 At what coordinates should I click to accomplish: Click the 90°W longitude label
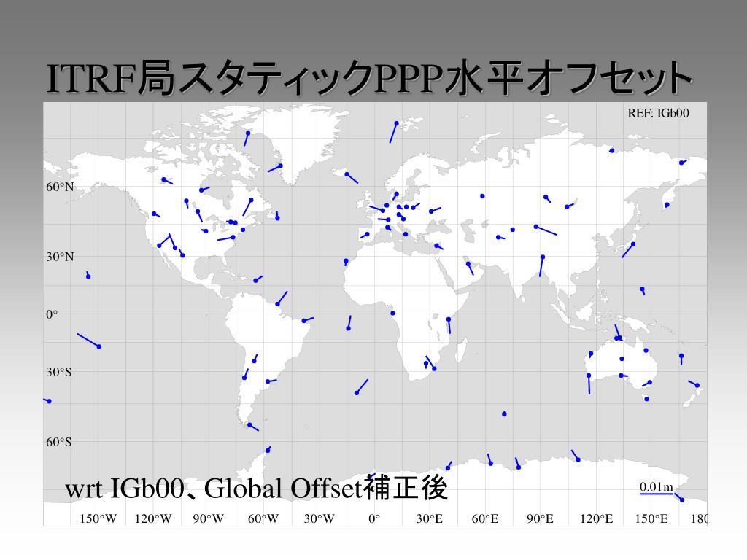pos(208,518)
